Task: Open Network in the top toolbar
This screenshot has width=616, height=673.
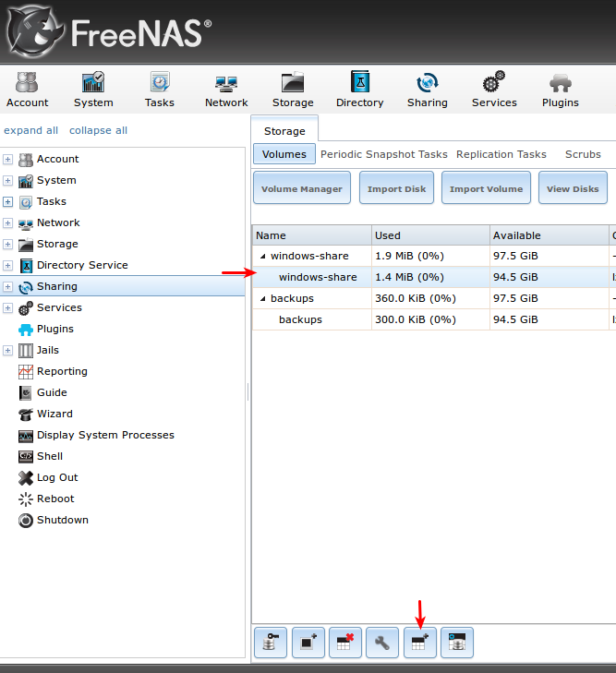Action: click(226, 90)
